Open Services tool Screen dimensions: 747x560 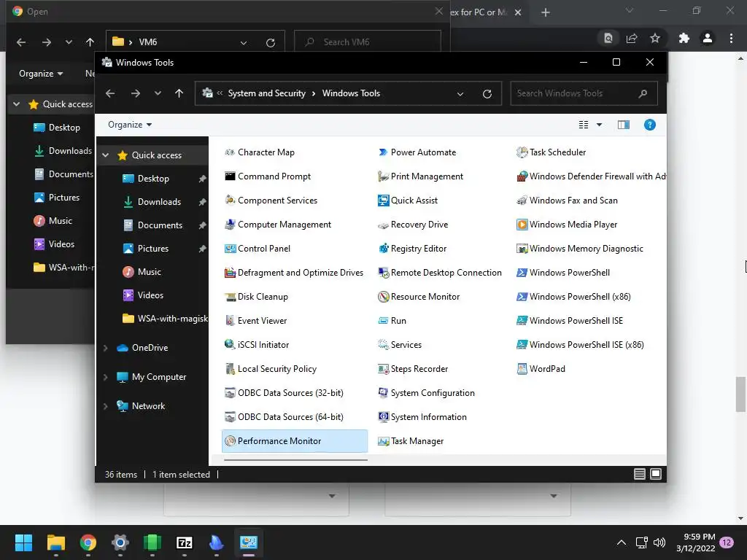400,345
